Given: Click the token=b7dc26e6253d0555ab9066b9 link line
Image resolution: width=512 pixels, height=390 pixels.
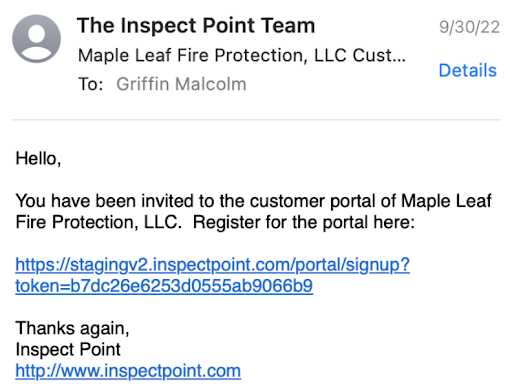Looking at the screenshot, I should tap(164, 286).
